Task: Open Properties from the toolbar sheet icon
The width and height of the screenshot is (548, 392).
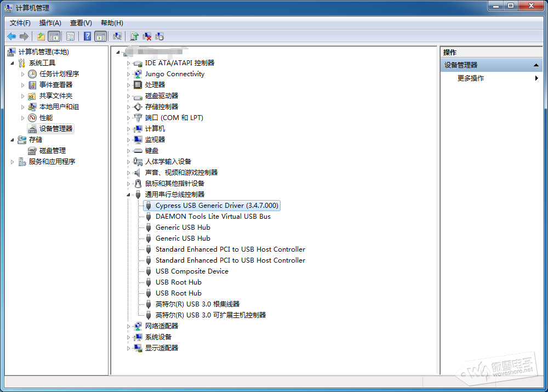Action: 70,36
